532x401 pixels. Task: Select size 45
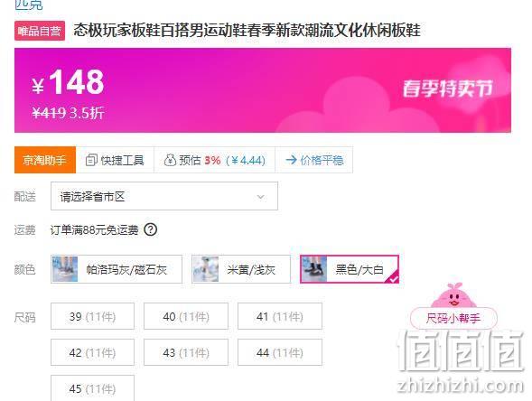(x=93, y=388)
